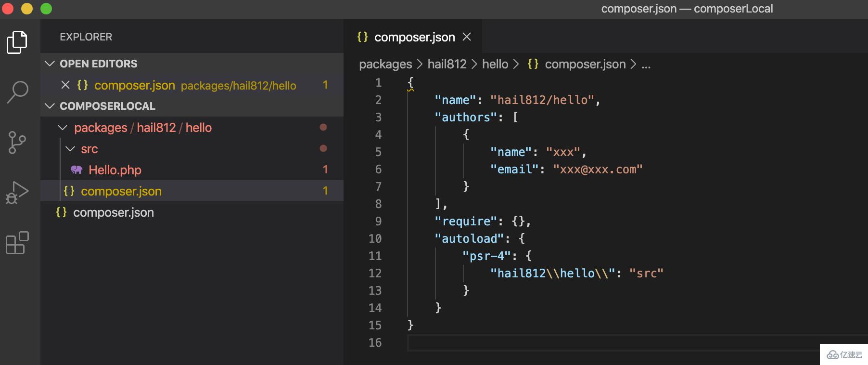Open the Explorer view in the activity bar
Viewport: 868px width, 365px height.
tap(17, 42)
